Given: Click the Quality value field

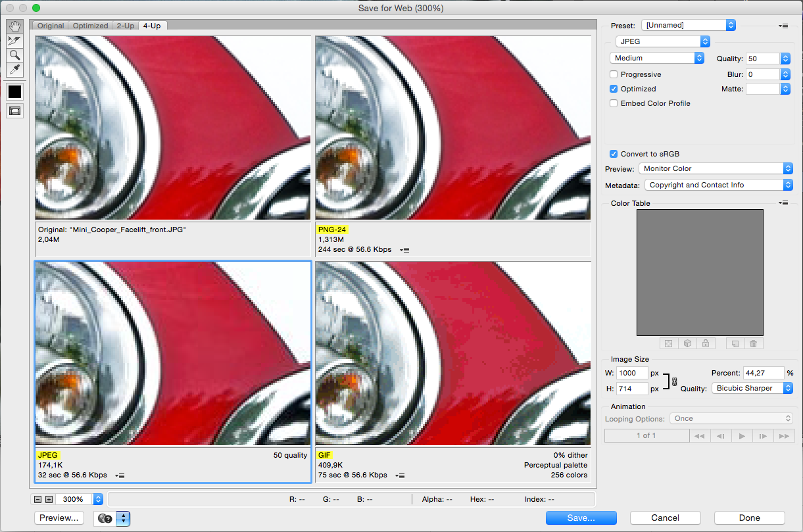Looking at the screenshot, I should pyautogui.click(x=763, y=58).
